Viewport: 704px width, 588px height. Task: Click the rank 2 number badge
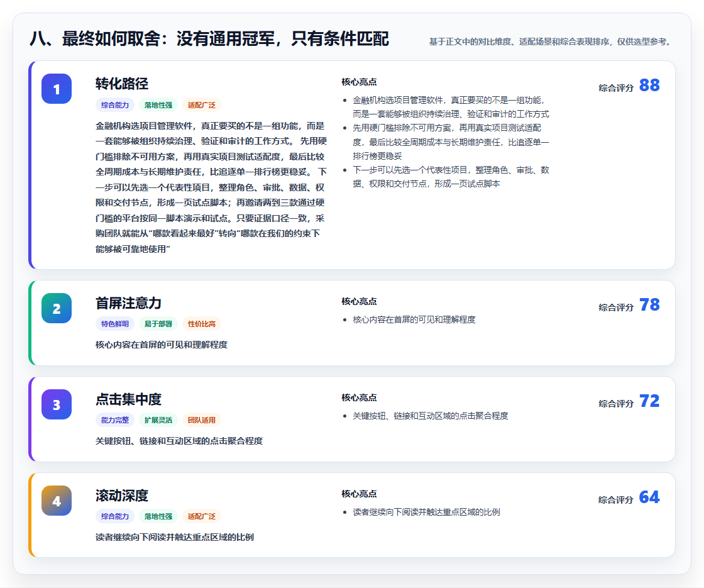[x=57, y=309]
